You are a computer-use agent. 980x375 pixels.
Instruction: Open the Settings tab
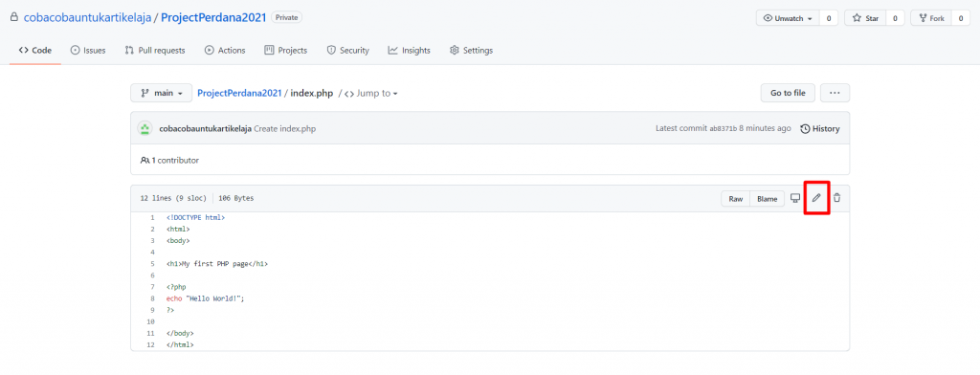[x=471, y=51]
